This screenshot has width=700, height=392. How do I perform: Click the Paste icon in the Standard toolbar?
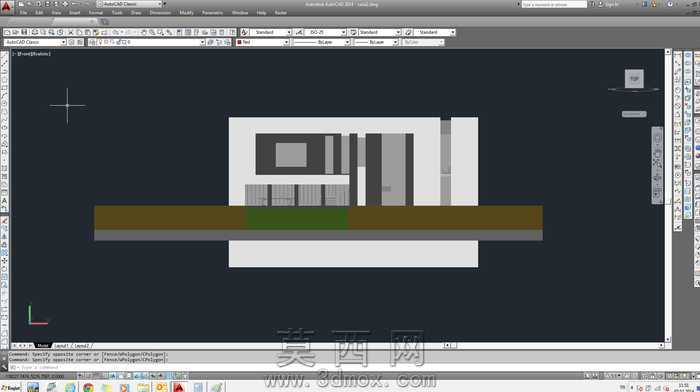click(x=88, y=32)
